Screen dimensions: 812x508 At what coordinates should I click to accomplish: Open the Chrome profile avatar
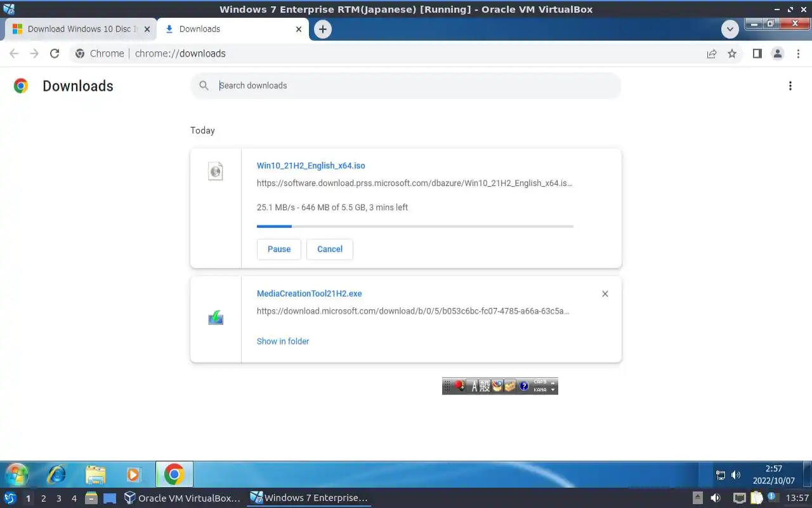tap(778, 54)
